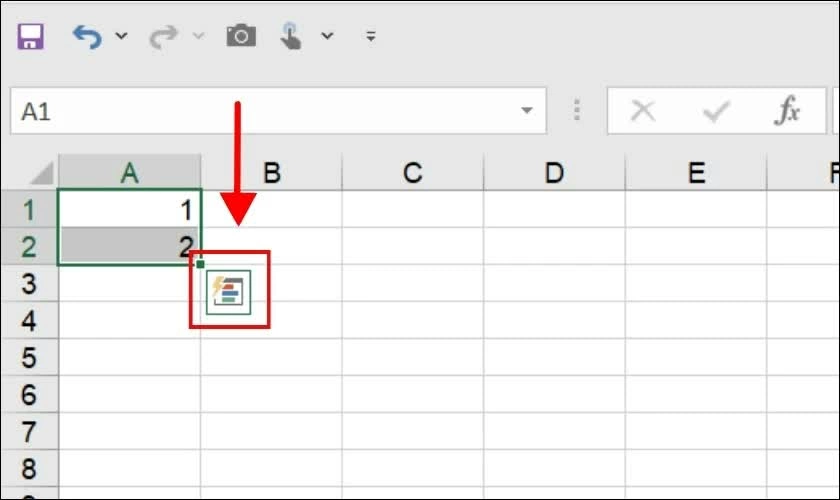Open Insert Function fx button
Image resolution: width=840 pixels, height=500 pixels.
(x=787, y=110)
